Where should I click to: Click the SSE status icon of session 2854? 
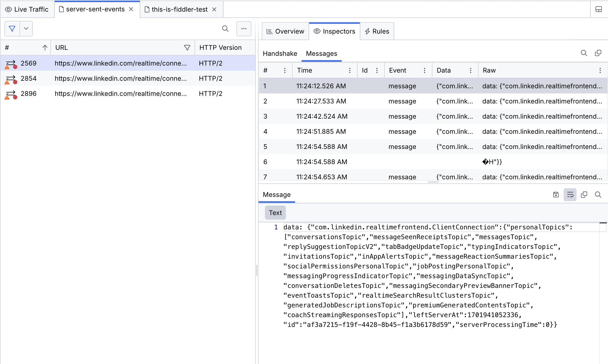click(11, 79)
